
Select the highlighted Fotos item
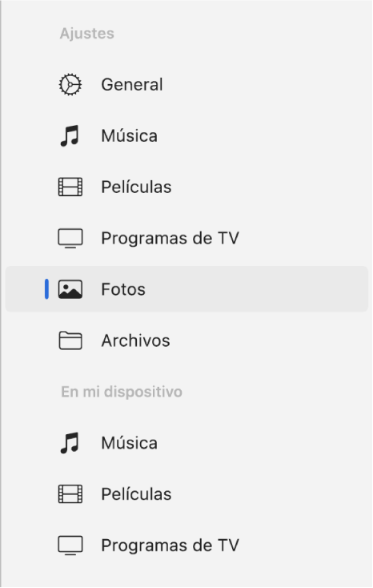[186, 289]
